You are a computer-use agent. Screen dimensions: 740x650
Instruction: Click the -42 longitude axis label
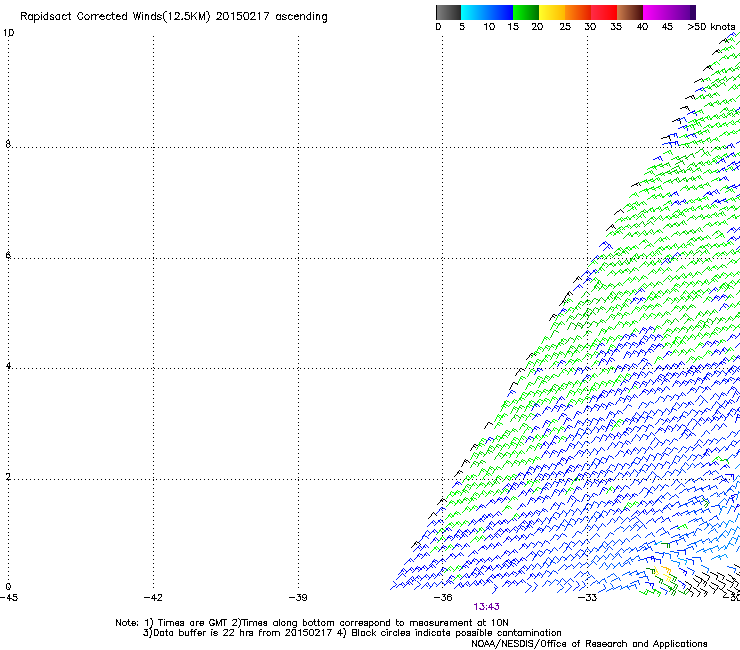(x=153, y=598)
